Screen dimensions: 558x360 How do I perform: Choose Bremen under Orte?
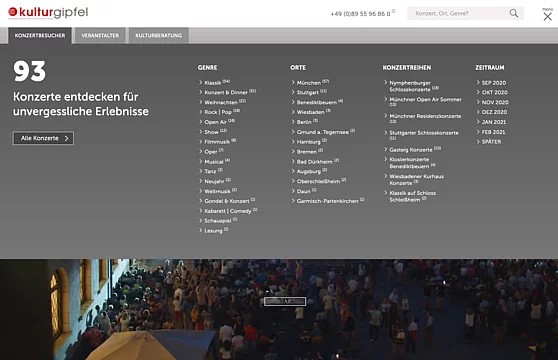point(307,152)
